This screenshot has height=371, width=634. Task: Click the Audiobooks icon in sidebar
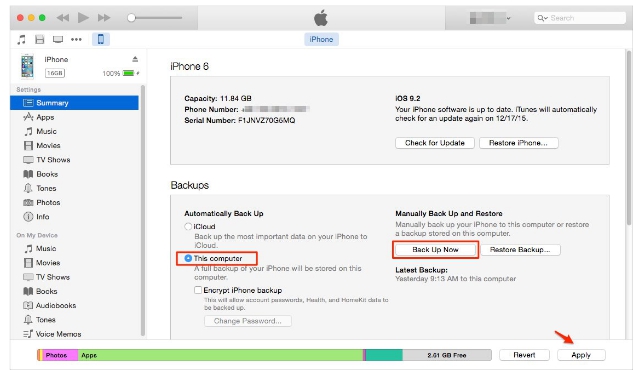click(x=28, y=305)
